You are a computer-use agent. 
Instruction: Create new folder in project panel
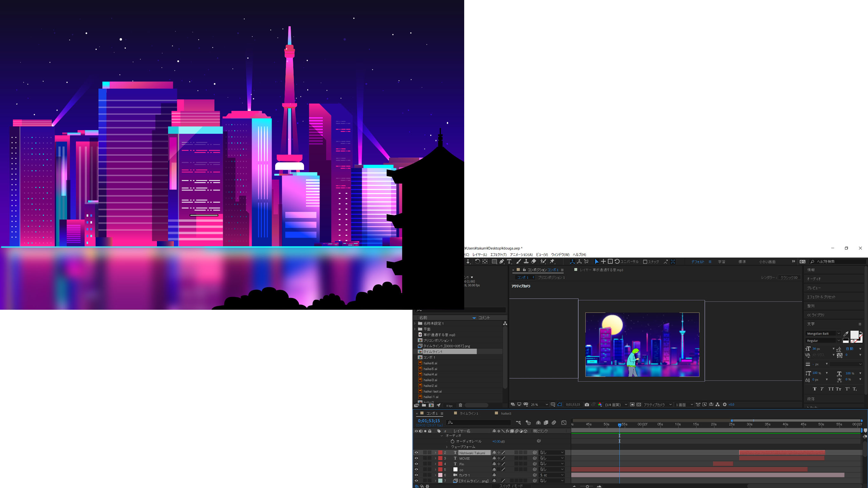pyautogui.click(x=424, y=405)
